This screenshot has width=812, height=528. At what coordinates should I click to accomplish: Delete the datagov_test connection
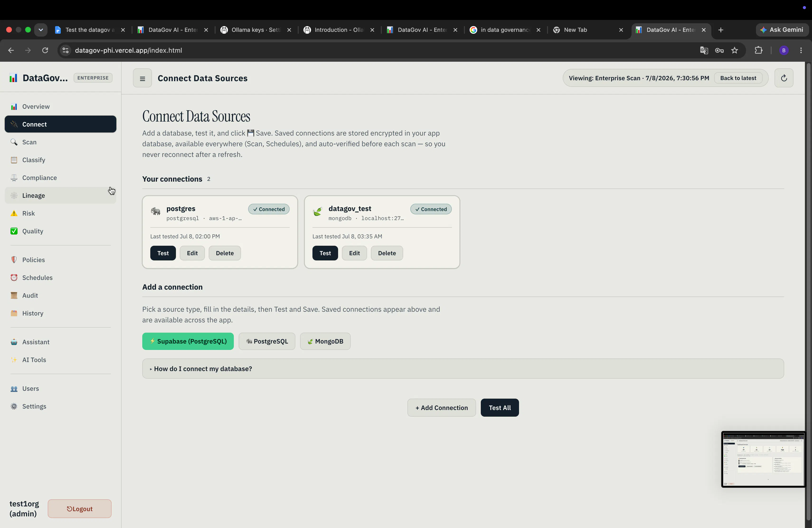point(387,253)
